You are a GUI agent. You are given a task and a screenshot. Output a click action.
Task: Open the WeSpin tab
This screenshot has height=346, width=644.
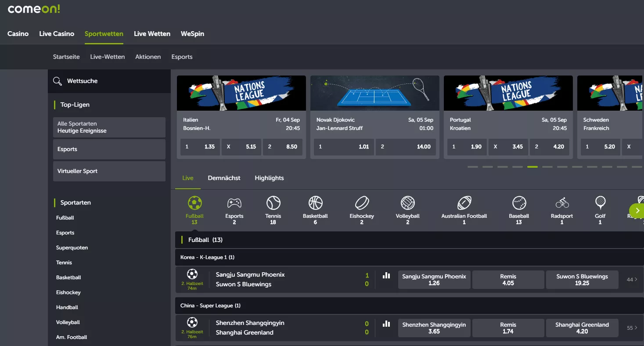point(192,34)
